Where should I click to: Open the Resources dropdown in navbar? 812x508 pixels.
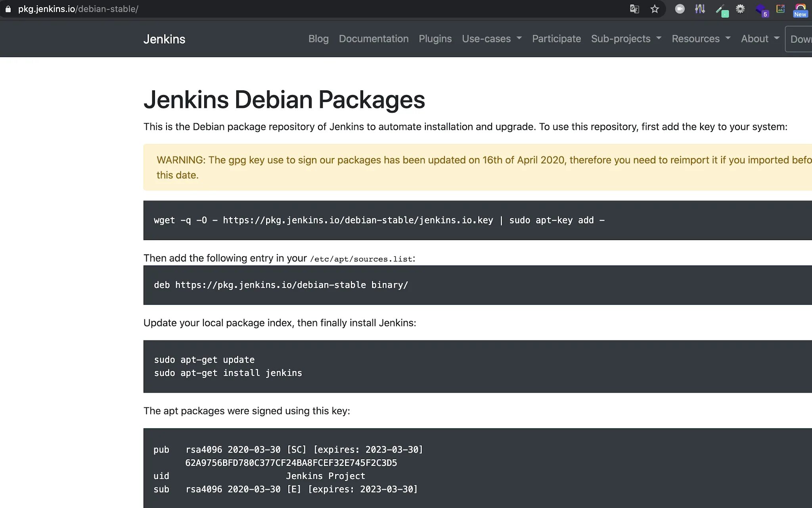tap(701, 39)
